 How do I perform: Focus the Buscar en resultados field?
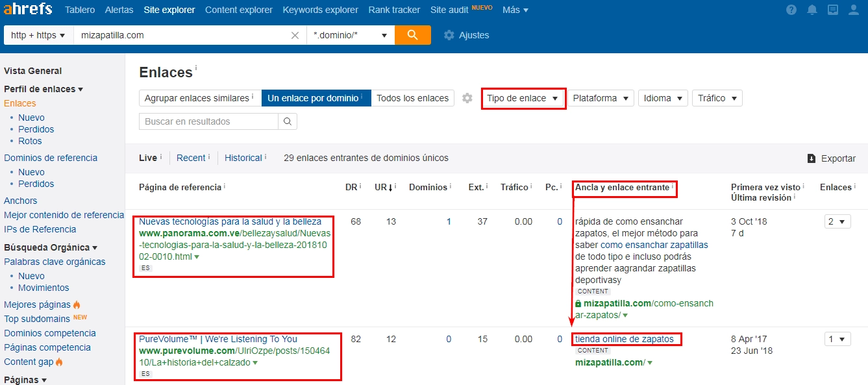pyautogui.click(x=208, y=121)
